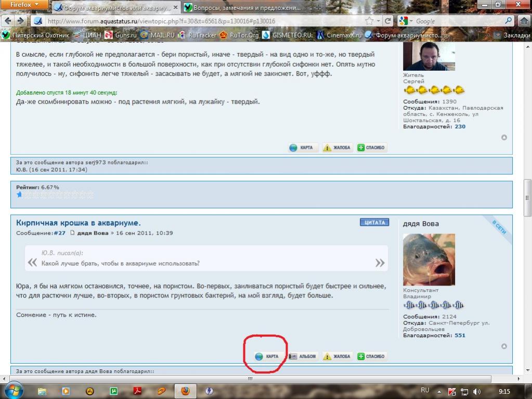Click дядя Вова's fish avatar image
Viewport: 532px width, 399px height.
429,259
